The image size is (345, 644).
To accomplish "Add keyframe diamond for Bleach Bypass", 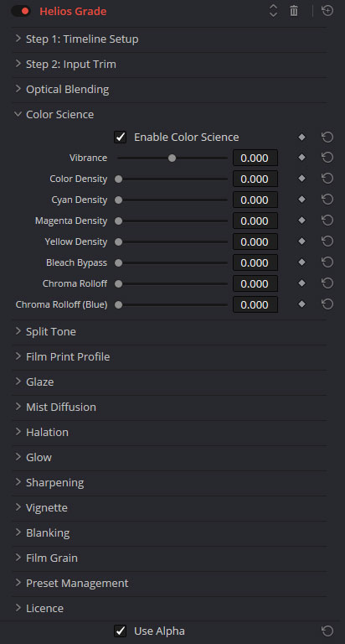I will [x=302, y=262].
